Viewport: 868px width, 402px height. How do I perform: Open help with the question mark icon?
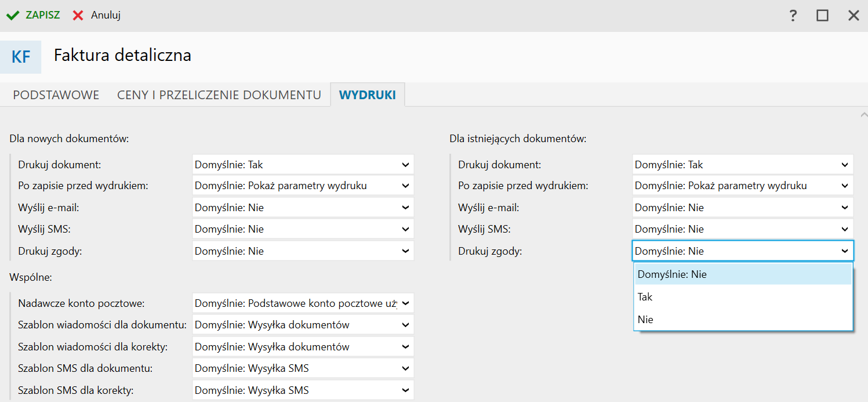coord(793,16)
